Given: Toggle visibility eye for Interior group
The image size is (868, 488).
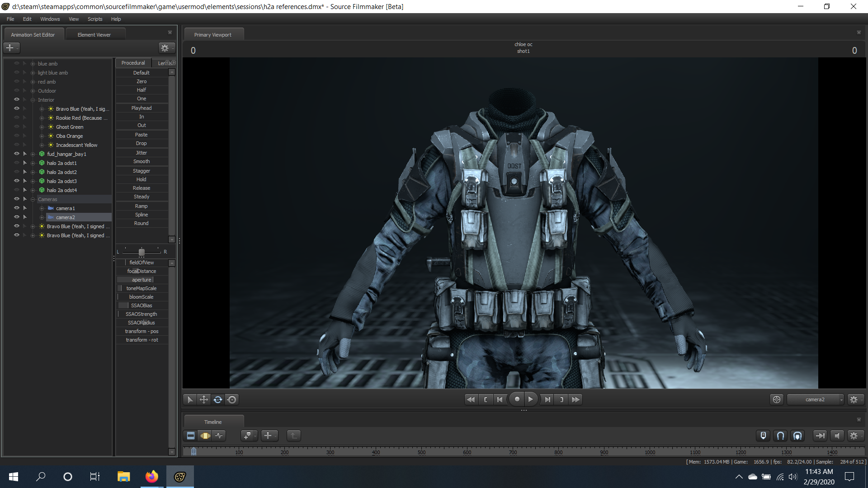Looking at the screenshot, I should (x=17, y=99).
